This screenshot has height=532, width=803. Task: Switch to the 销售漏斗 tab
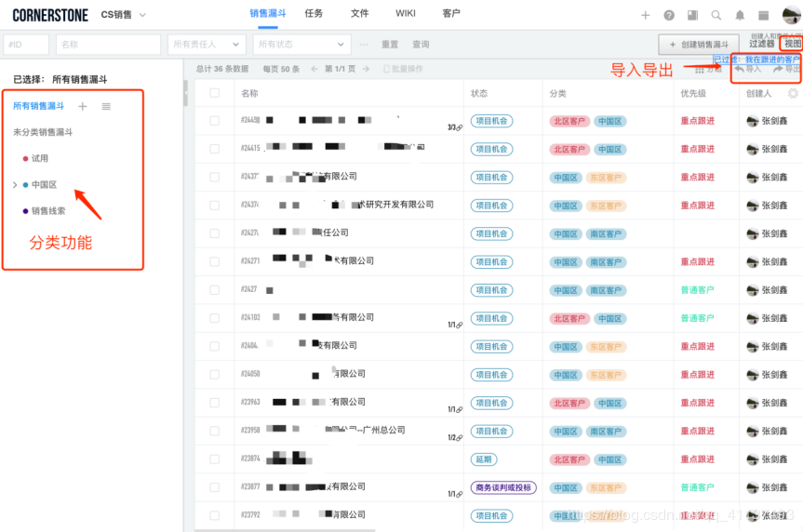(x=267, y=13)
